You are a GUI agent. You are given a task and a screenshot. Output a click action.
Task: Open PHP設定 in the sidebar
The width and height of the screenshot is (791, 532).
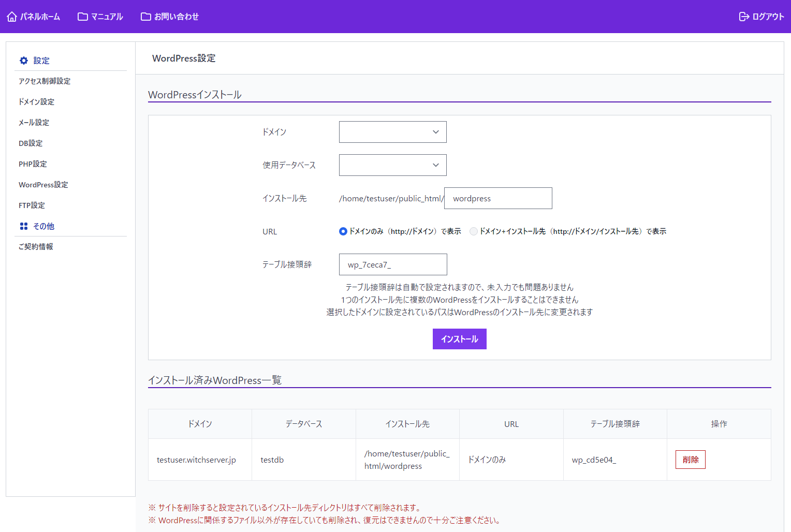click(x=33, y=164)
